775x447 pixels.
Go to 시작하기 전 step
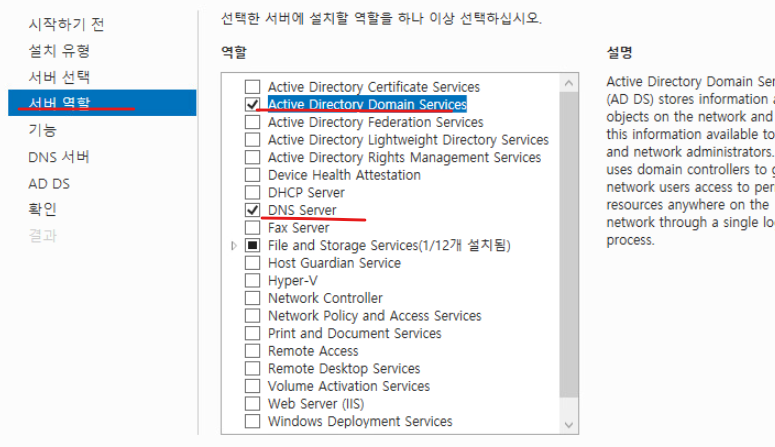pyautogui.click(x=66, y=24)
